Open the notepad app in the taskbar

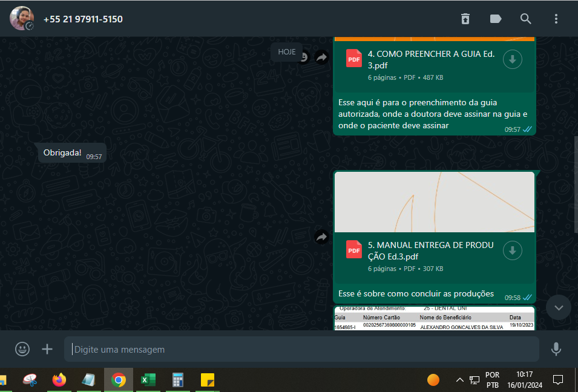point(88,380)
